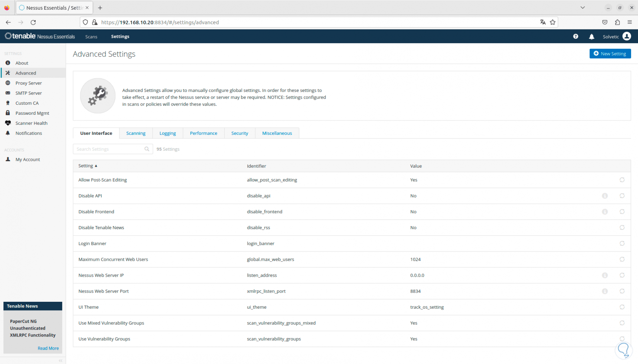The image size is (638, 364).
Task: Collapse the left settings sidebar
Action: tap(61, 361)
